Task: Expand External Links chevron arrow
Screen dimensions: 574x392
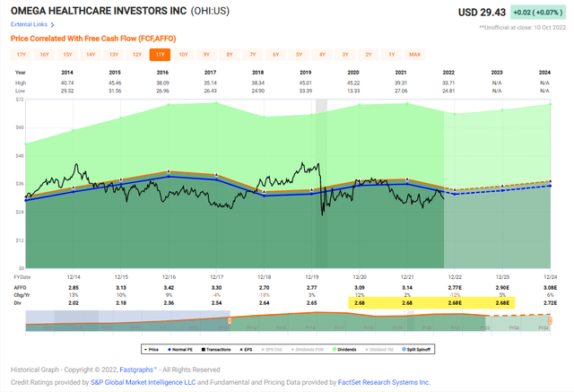Action: point(52,25)
